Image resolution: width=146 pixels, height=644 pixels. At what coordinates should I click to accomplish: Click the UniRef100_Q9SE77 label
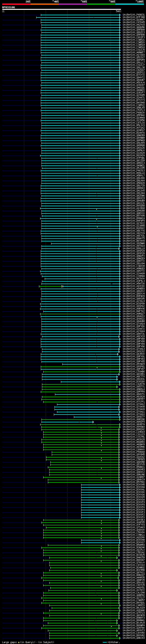[x=133, y=417]
